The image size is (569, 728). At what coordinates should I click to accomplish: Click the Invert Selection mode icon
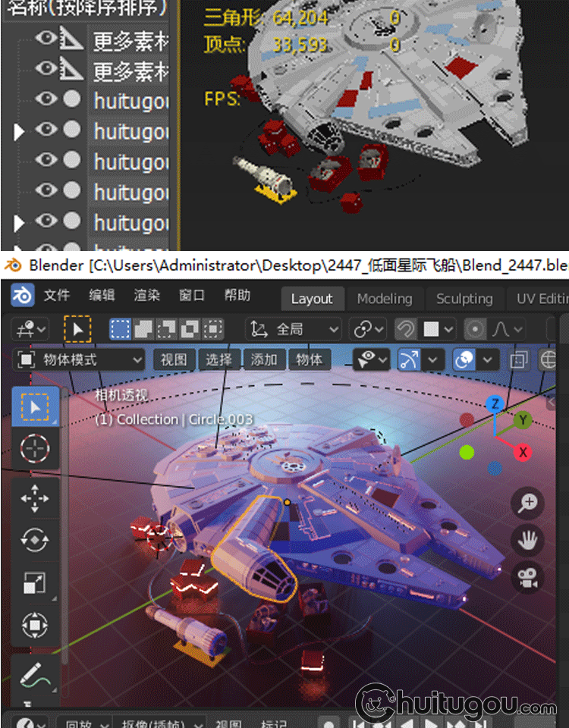click(190, 329)
